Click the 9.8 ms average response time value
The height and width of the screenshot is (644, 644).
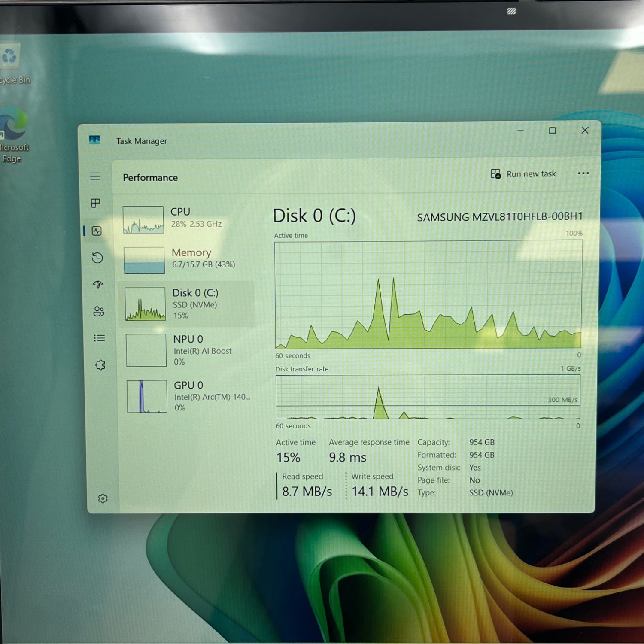(347, 457)
